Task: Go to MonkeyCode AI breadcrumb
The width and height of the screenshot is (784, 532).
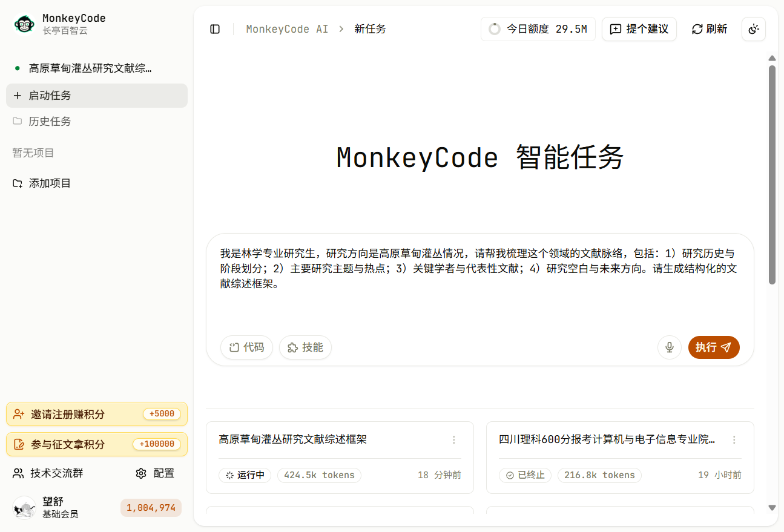Action: (287, 29)
